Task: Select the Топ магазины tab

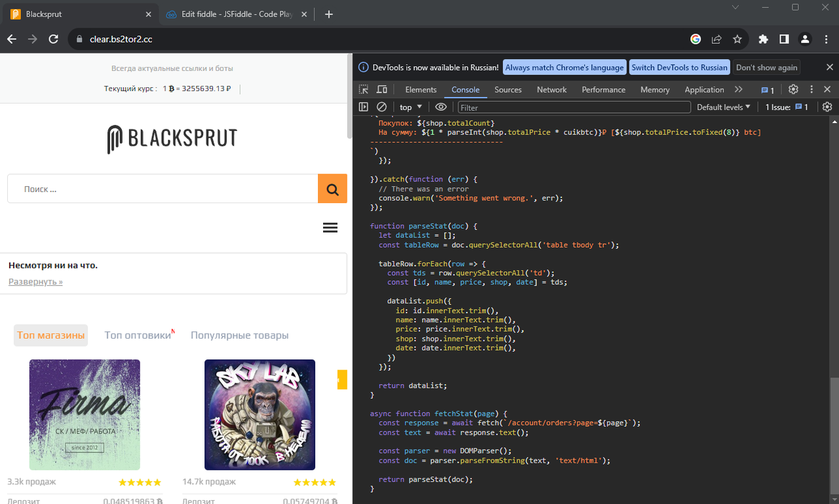Action: 50,335
